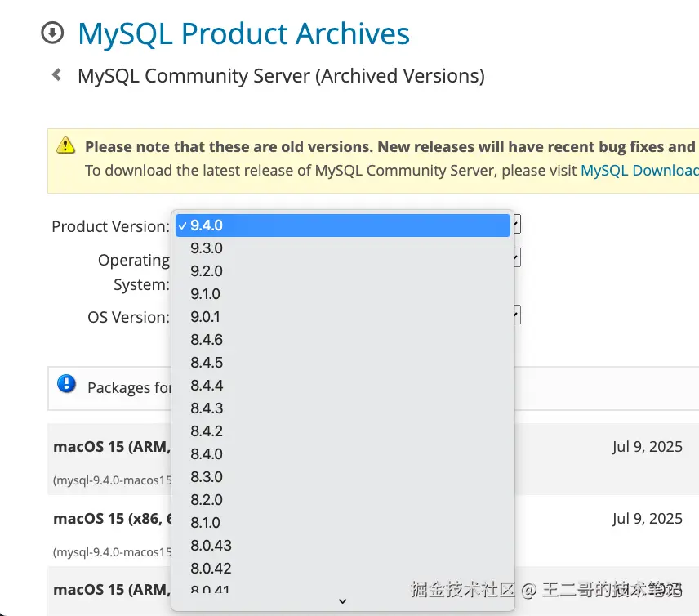699x616 pixels.
Task: Click the OS Version label
Action: pos(128,317)
